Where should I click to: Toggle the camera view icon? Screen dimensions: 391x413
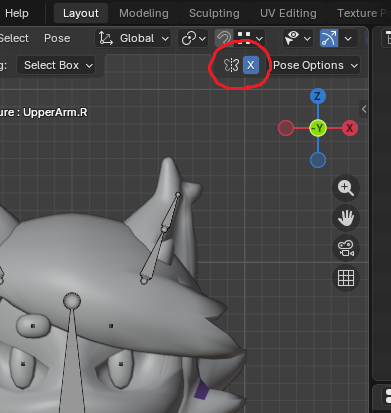click(x=346, y=248)
